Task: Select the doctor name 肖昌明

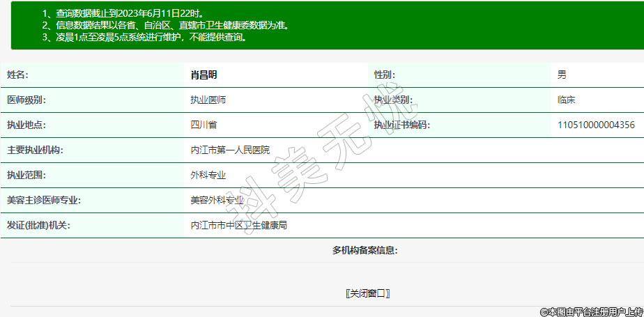Action: (x=208, y=75)
